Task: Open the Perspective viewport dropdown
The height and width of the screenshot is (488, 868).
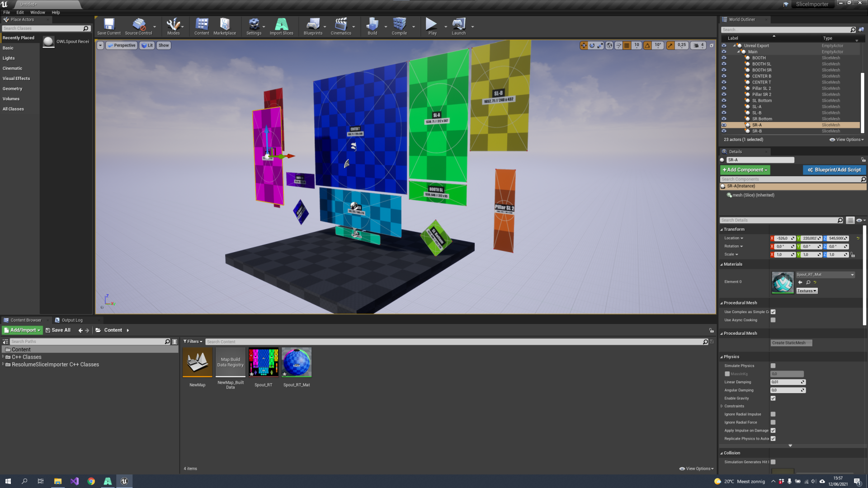Action: coord(121,45)
